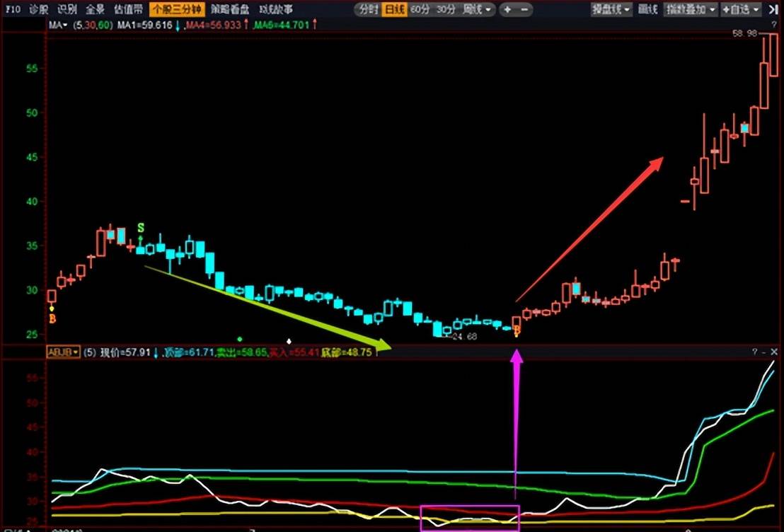This screenshot has height=532, width=784.
Task: Switch chart to 分时 intraday view
Action: pos(369,9)
